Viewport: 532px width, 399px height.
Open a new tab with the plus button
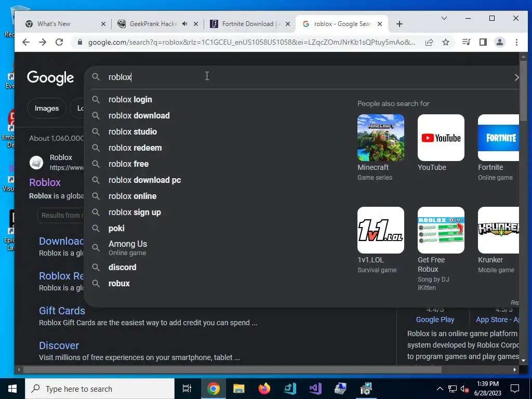click(400, 24)
